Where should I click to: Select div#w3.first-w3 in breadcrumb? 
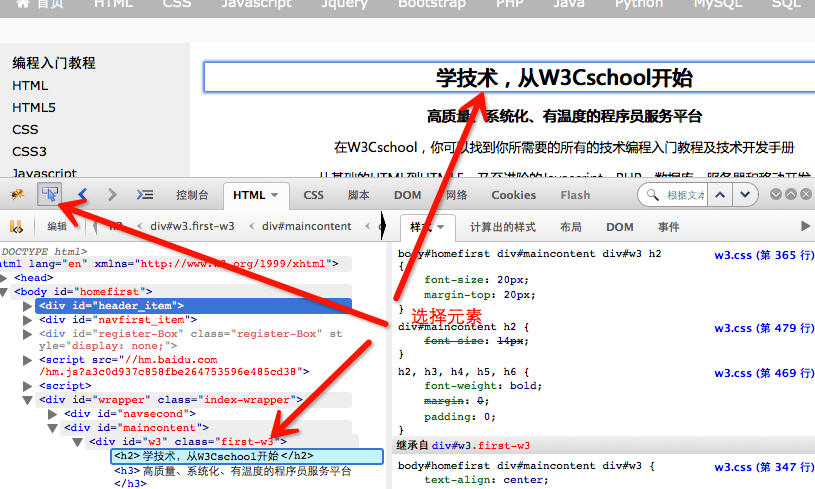click(x=192, y=226)
